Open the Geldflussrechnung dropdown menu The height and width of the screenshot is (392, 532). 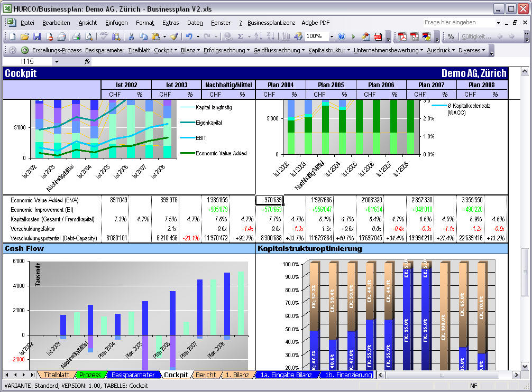279,51
